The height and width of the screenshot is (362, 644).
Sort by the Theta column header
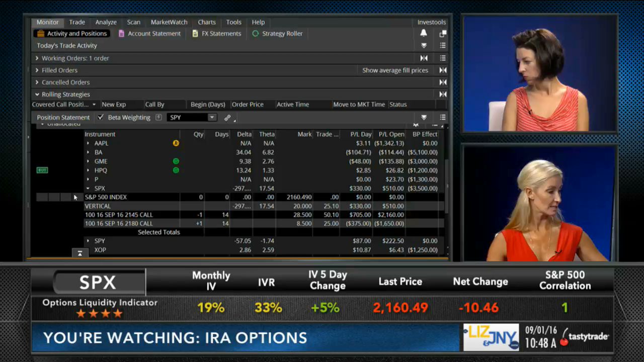tap(267, 134)
